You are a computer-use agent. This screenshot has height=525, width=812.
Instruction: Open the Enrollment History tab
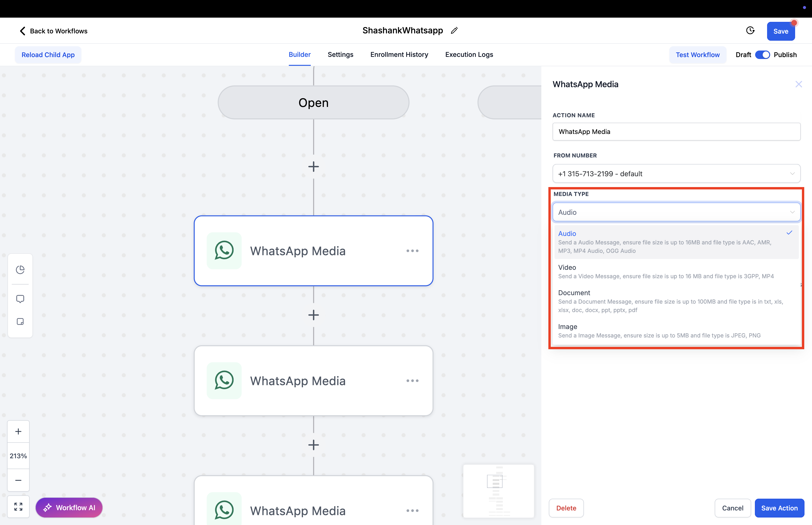point(399,55)
